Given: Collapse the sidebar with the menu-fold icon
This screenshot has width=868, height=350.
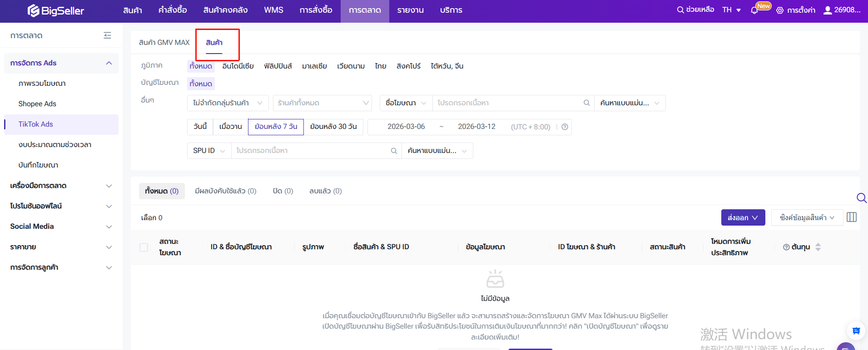Looking at the screenshot, I should pyautogui.click(x=107, y=35).
